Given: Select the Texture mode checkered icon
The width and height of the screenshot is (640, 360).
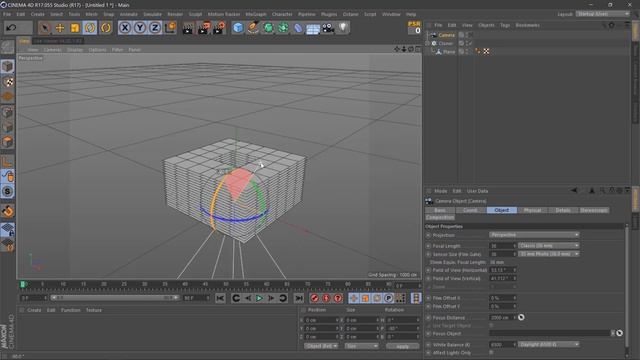Looking at the screenshot, I should click(7, 82).
